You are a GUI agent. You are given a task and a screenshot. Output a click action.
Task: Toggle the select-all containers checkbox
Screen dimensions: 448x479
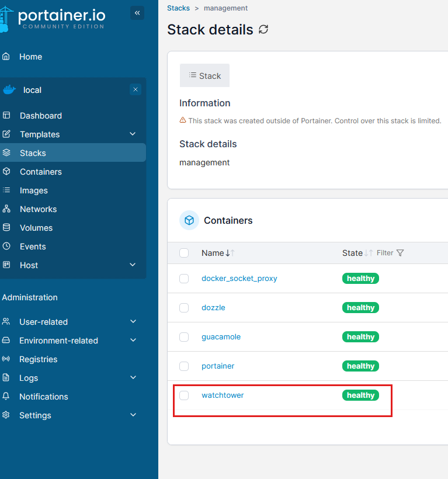[x=184, y=253]
